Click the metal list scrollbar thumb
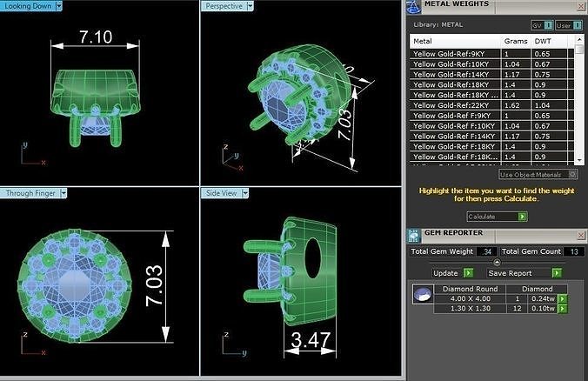The image size is (588, 381). tap(579, 50)
